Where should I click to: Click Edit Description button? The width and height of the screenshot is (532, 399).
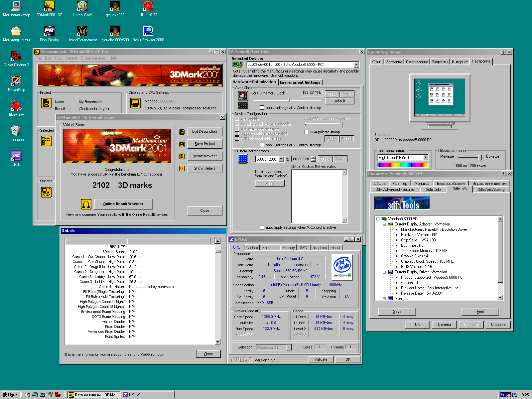205,132
